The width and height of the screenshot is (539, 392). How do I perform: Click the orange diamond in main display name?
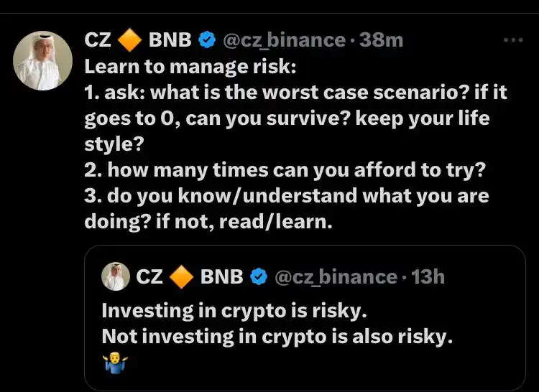(129, 39)
